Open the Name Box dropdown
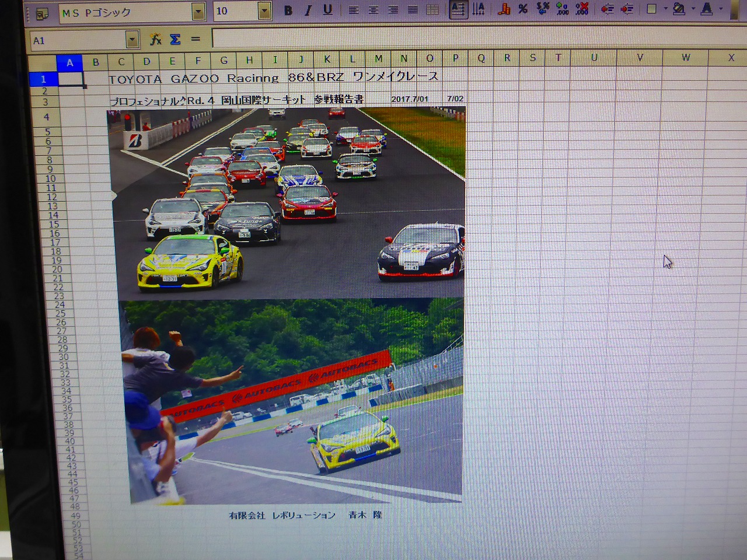The width and height of the screenshot is (747, 560). tap(132, 40)
